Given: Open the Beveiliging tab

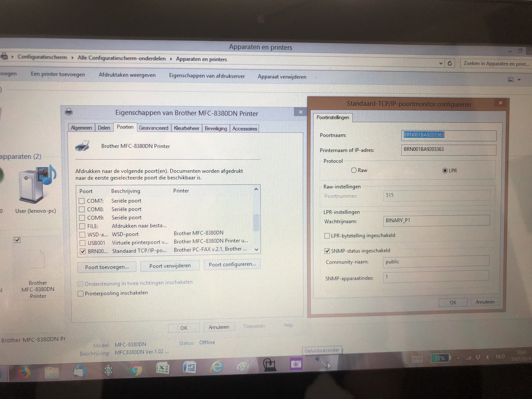Looking at the screenshot, I should (x=216, y=128).
